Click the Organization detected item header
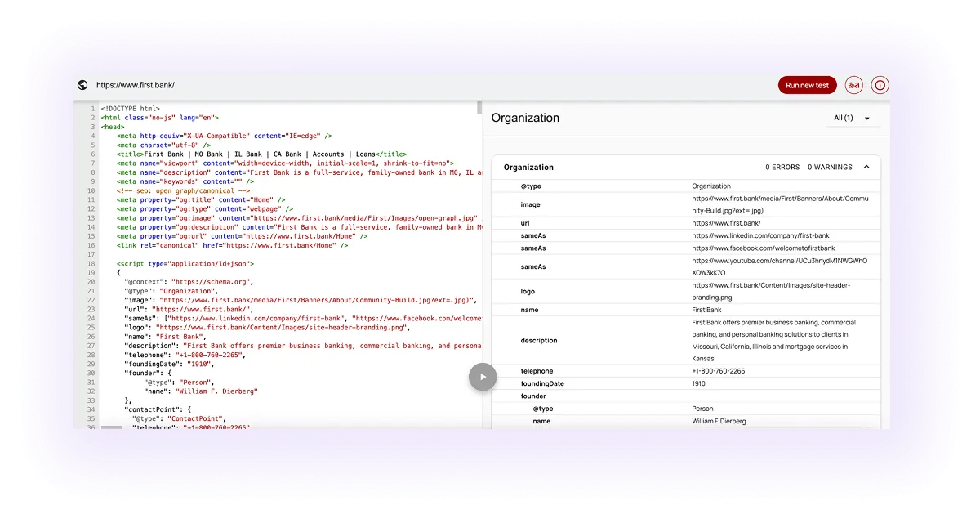 point(528,167)
